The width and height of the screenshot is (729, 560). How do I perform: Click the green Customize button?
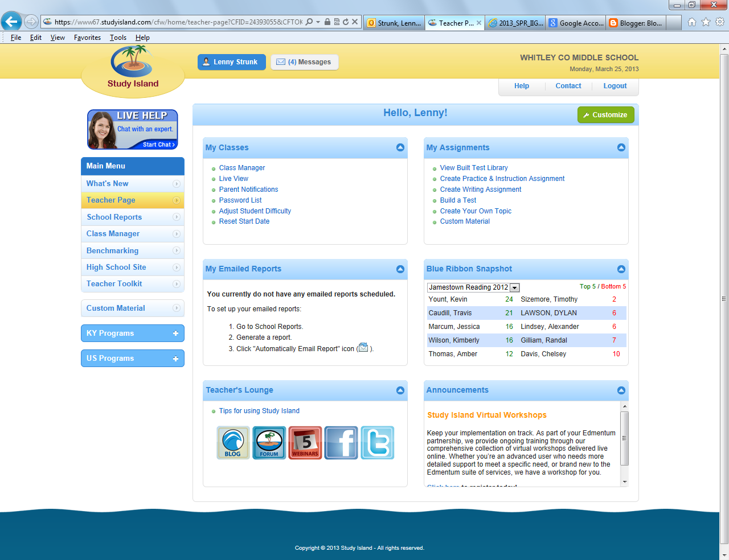click(x=605, y=114)
